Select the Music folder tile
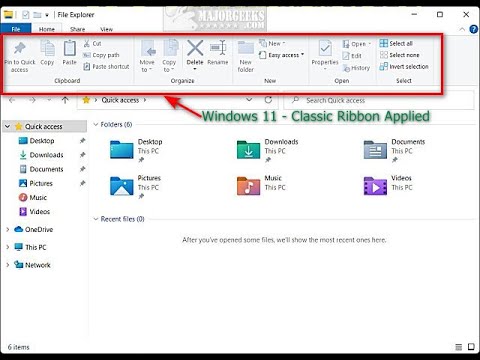Image resolution: width=480 pixels, height=360 pixels. (260, 185)
